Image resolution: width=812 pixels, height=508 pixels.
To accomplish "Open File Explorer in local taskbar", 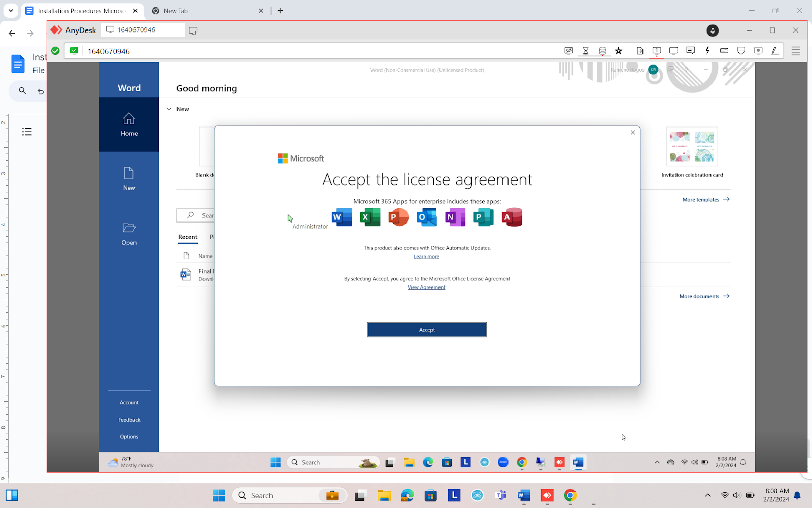I will coord(384,495).
